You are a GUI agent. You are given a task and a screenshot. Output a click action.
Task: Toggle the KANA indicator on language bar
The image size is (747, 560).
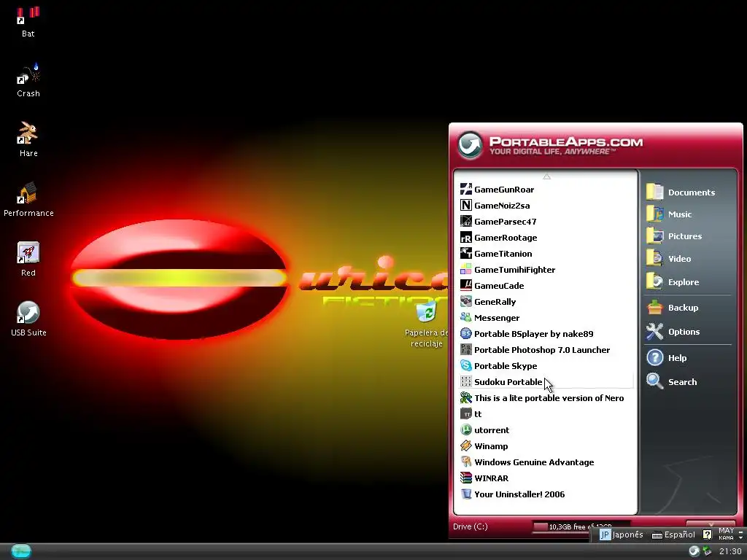tap(726, 537)
